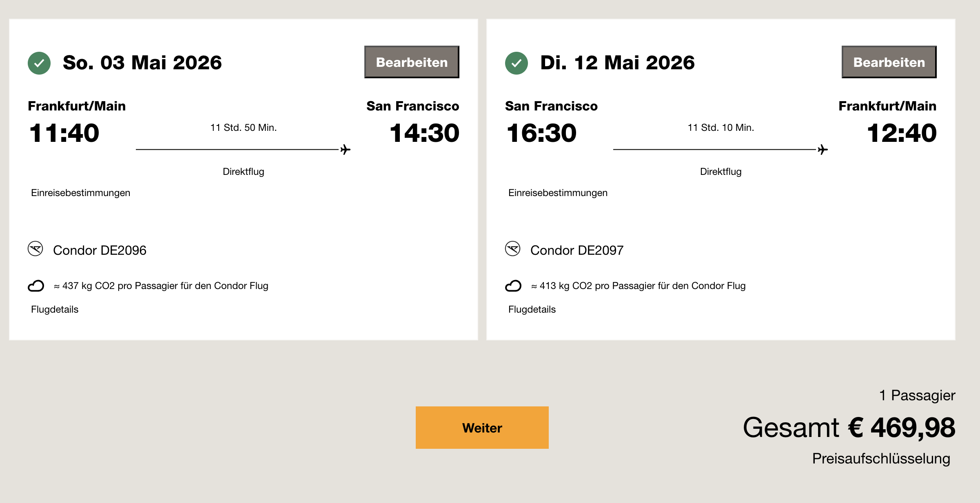980x503 pixels.
Task: Click the CO2 cloud icon for 437 kg
Action: tap(36, 286)
